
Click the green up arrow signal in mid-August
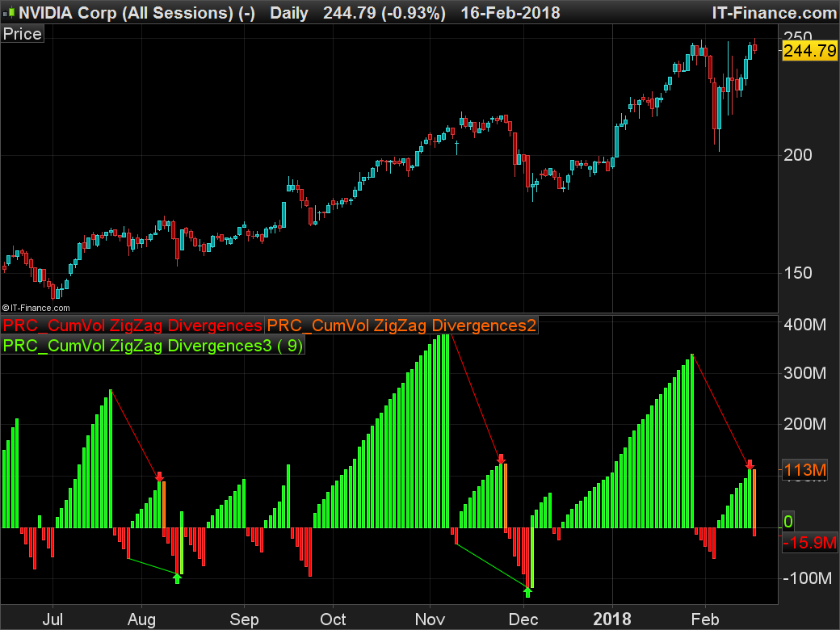click(178, 578)
